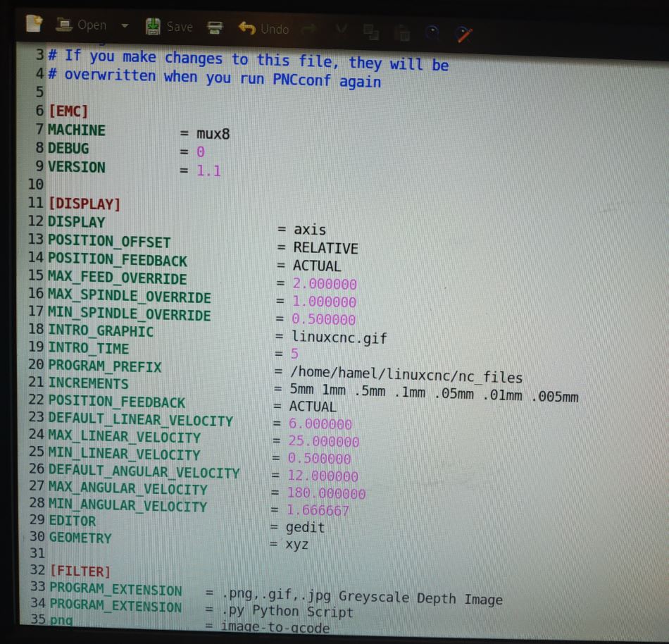Click the Print icon in the toolbar
The width and height of the screenshot is (669, 644).
tap(215, 28)
